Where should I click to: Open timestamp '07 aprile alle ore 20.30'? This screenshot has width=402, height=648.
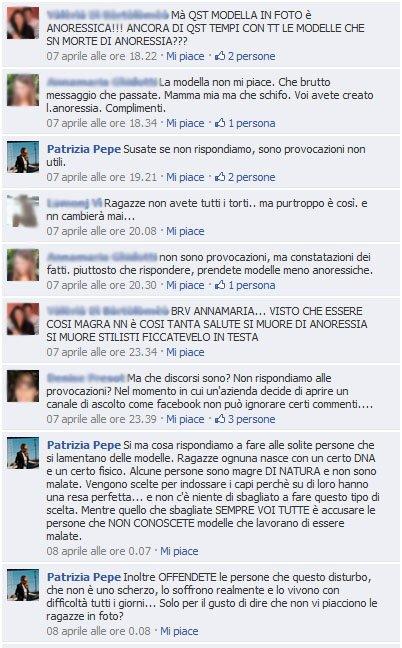102,285
